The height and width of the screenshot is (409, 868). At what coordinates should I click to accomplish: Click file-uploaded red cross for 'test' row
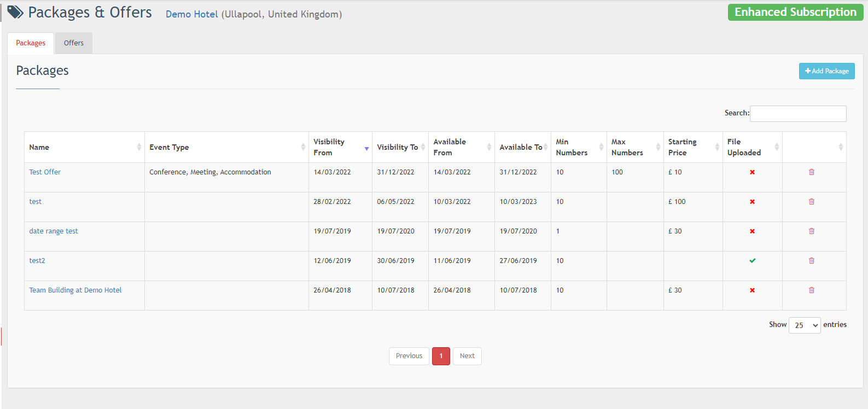[752, 202]
